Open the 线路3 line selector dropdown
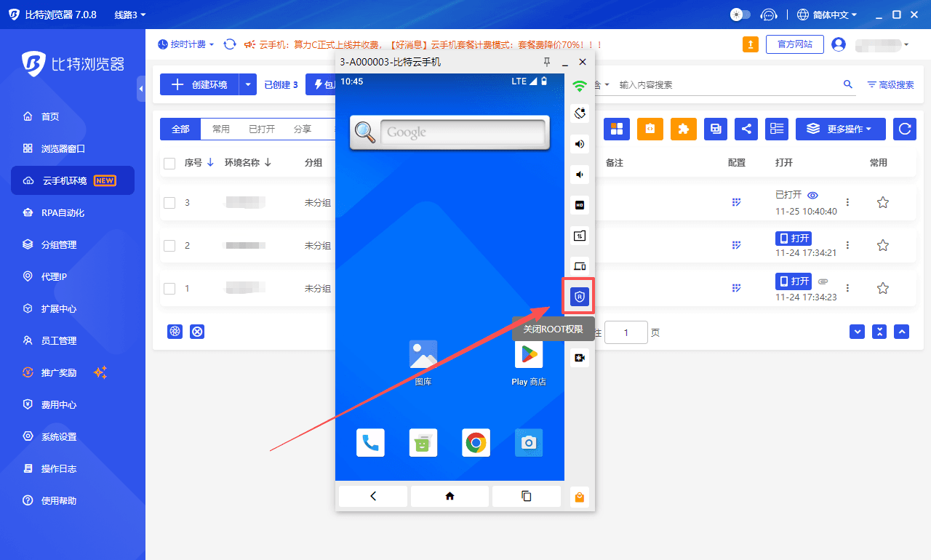Screen dimensions: 931x560 click(130, 15)
